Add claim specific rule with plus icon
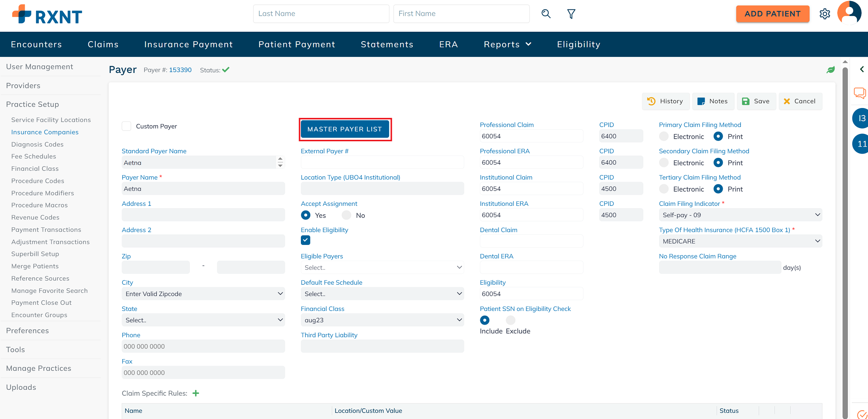This screenshot has height=419, width=868. (x=196, y=393)
